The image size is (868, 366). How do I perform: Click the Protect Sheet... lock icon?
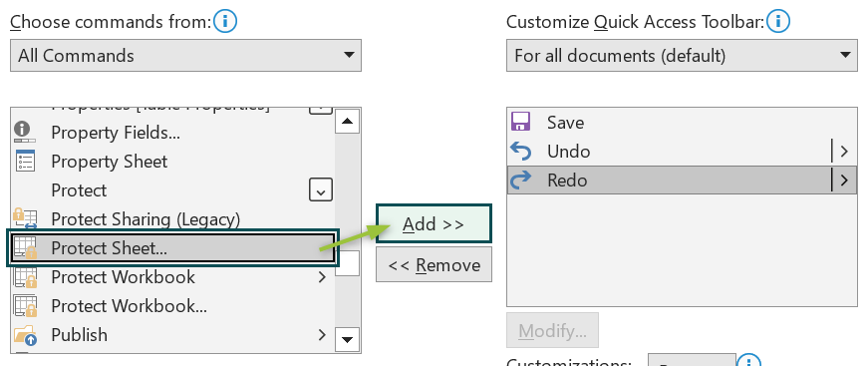25,248
